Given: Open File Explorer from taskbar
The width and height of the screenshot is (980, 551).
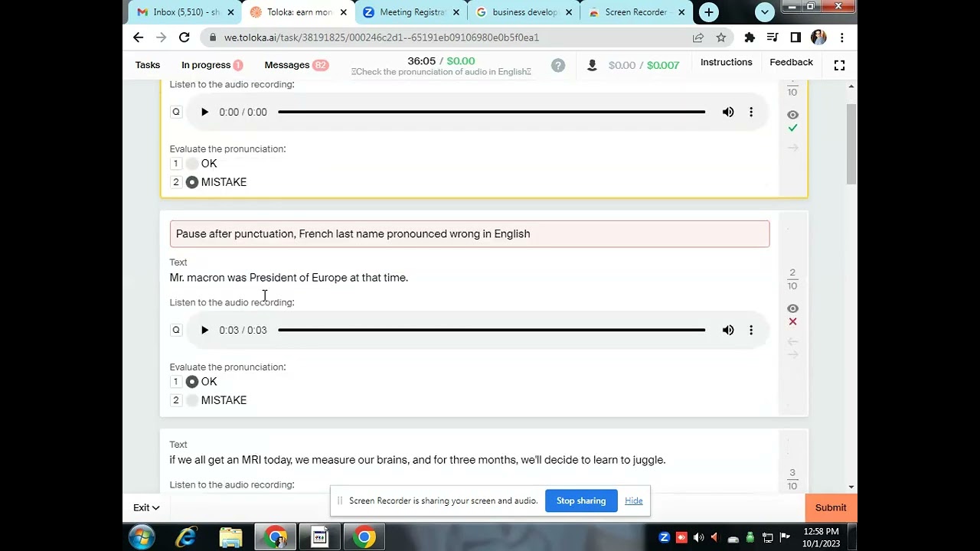Looking at the screenshot, I should [230, 537].
